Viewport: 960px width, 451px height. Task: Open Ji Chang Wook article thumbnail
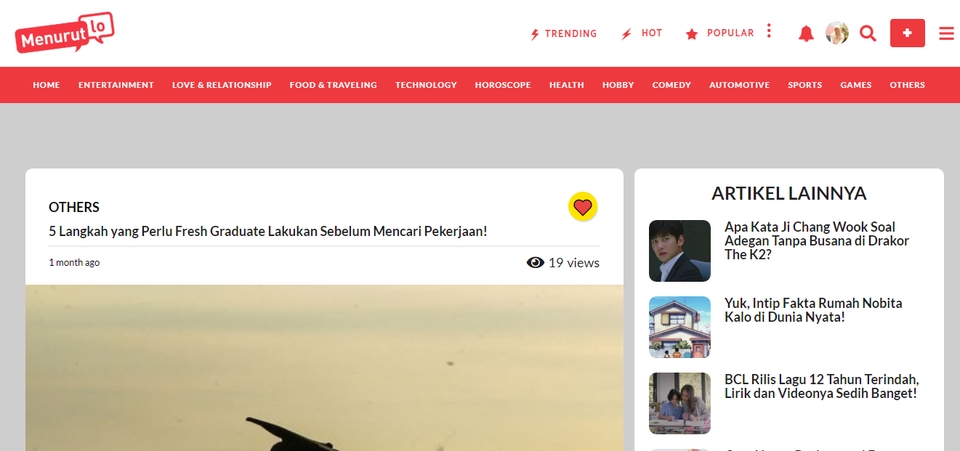pyautogui.click(x=680, y=251)
